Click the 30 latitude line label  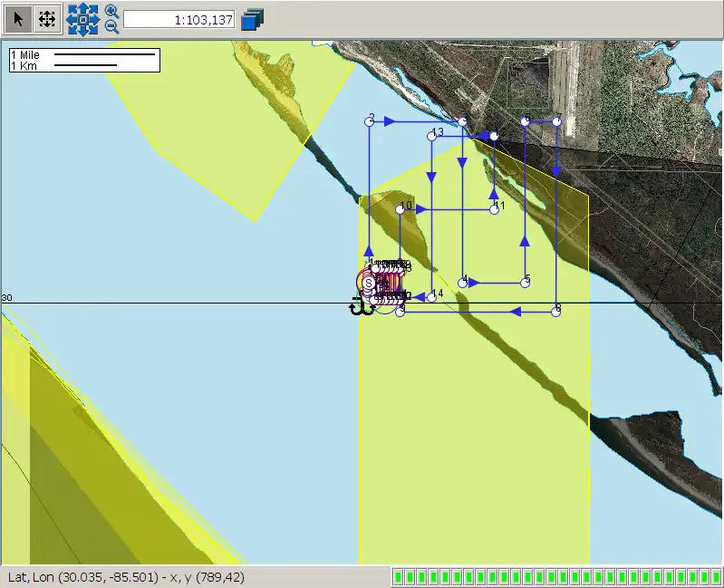click(6, 298)
